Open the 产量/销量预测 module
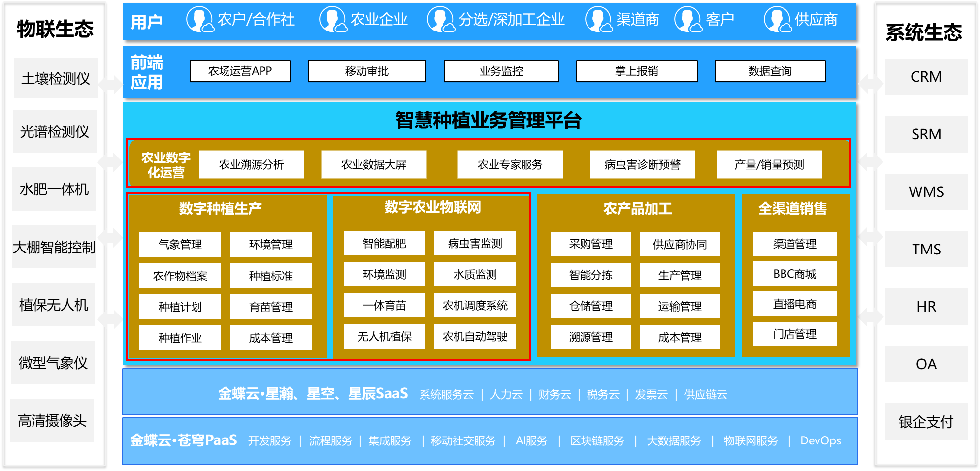 tap(769, 164)
